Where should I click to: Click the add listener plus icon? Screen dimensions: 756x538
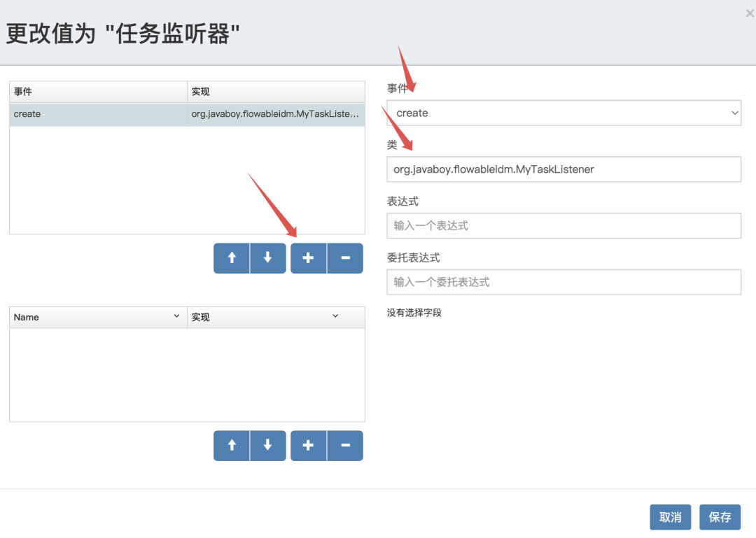(308, 258)
